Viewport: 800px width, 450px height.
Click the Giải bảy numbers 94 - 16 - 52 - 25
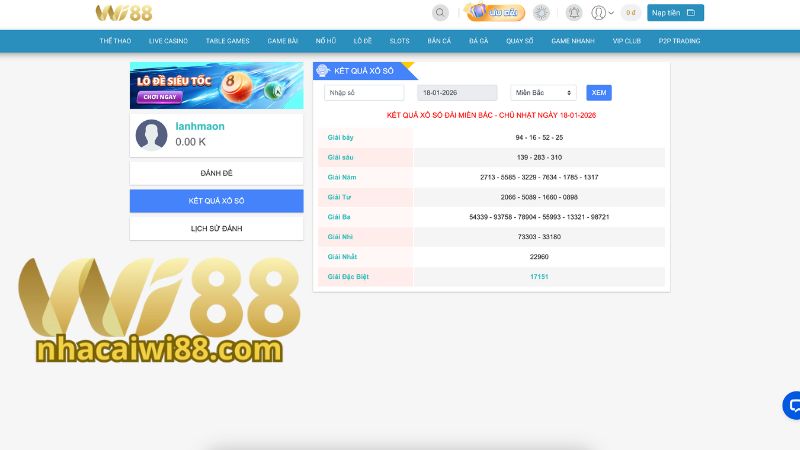pyautogui.click(x=539, y=138)
